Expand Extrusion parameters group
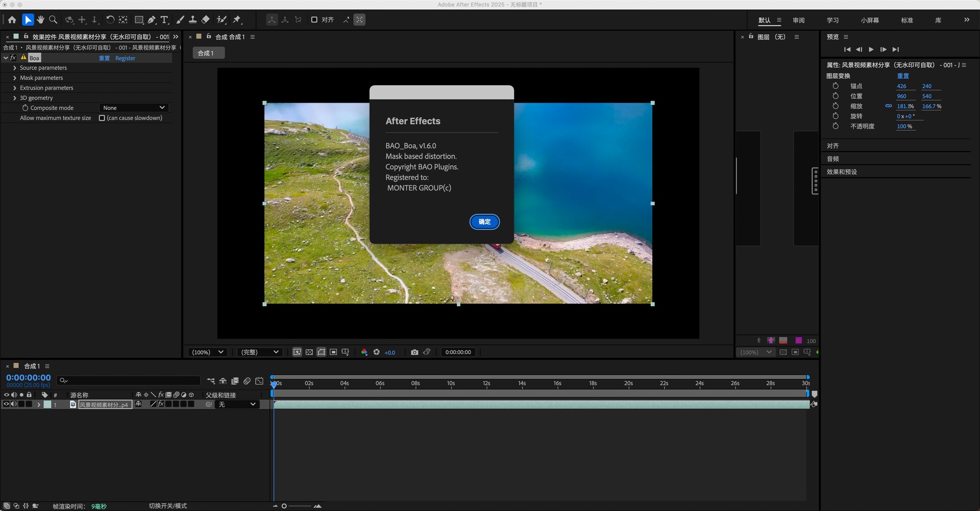This screenshot has width=980, height=511. 15,88
